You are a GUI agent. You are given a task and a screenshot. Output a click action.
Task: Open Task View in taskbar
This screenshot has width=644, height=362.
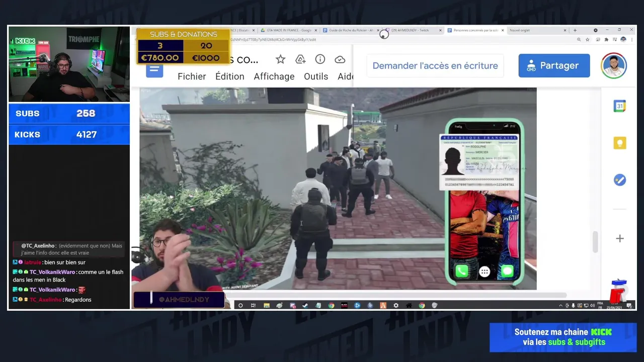tap(253, 305)
